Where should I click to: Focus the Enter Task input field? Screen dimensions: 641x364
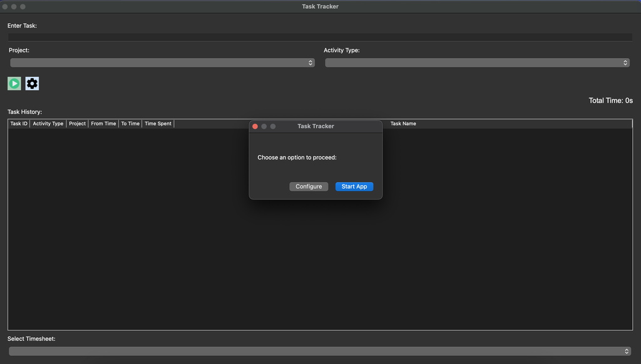(x=319, y=38)
